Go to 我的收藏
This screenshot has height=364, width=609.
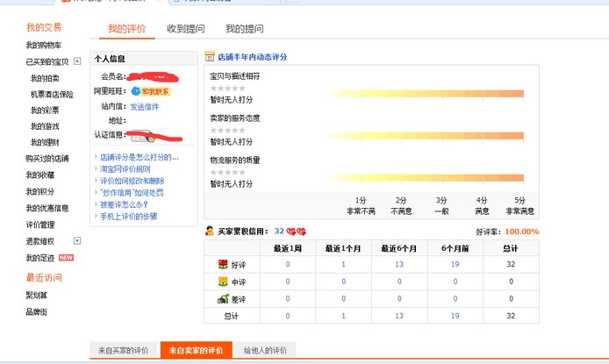click(x=40, y=175)
